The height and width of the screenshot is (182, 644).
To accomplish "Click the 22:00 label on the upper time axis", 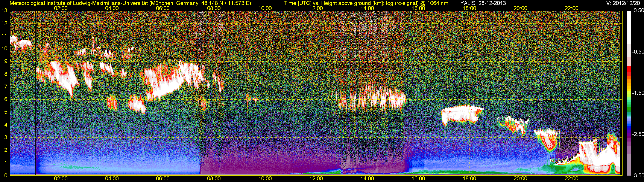I will coord(571,8).
